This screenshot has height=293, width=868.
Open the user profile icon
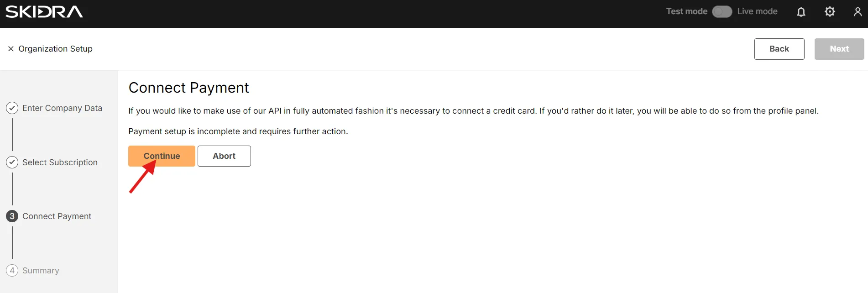858,12
